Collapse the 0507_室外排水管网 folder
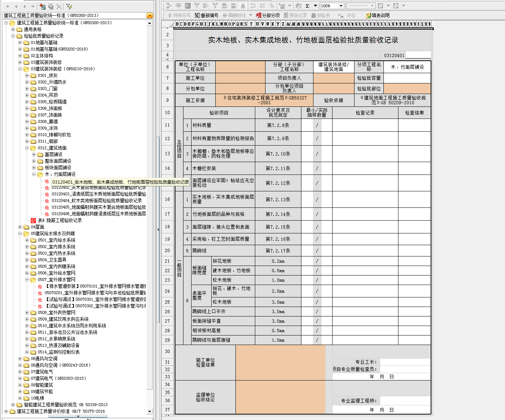The height and width of the screenshot is (420, 505). click(x=27, y=280)
